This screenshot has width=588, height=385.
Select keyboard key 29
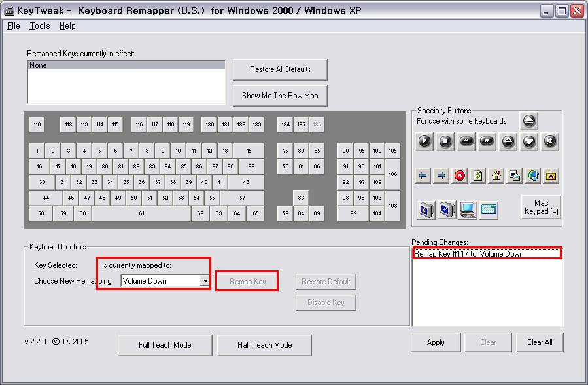coord(251,166)
